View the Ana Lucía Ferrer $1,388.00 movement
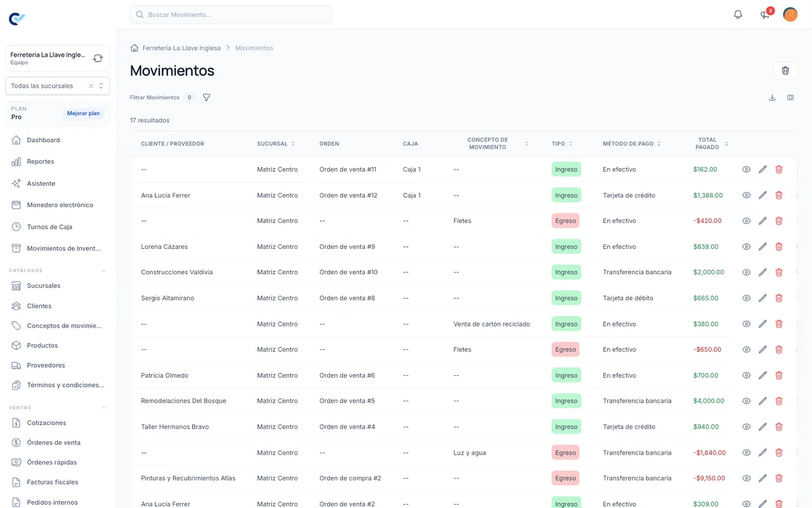 [x=746, y=196]
